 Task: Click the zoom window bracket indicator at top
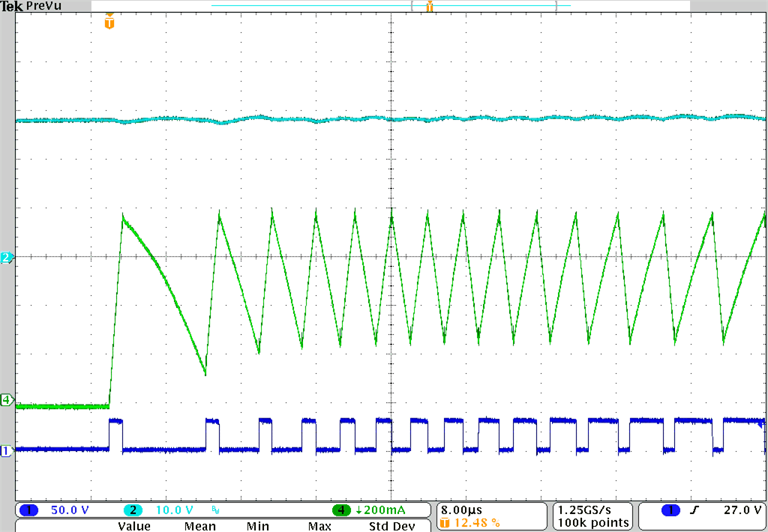point(482,5)
